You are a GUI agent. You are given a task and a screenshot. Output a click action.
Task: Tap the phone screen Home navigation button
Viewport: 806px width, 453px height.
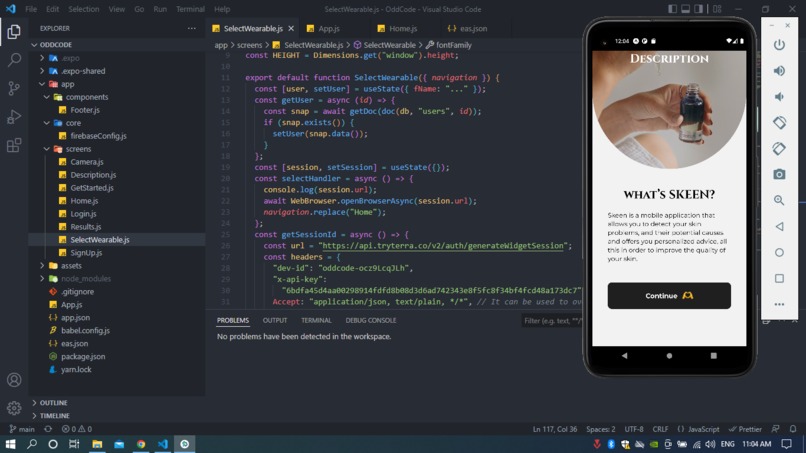tap(669, 355)
